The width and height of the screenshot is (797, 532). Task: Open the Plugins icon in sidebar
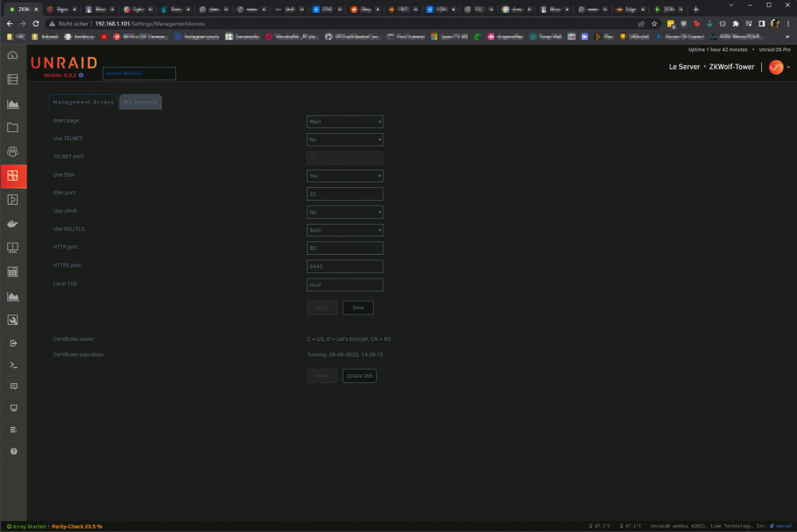click(x=13, y=200)
